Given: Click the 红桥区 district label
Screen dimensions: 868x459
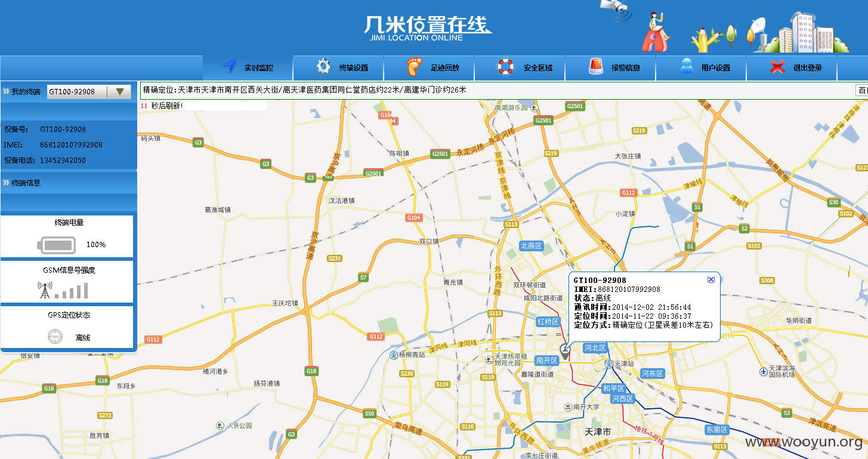Looking at the screenshot, I should (548, 322).
